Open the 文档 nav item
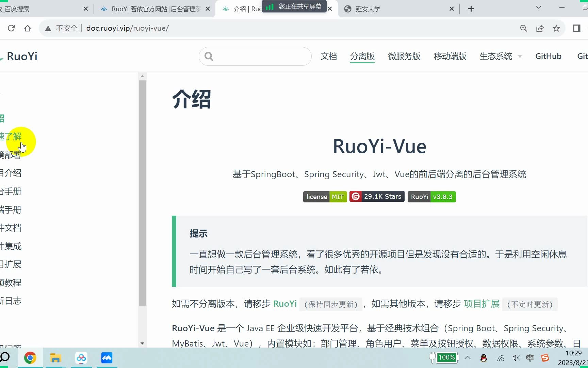588x368 pixels. click(329, 56)
